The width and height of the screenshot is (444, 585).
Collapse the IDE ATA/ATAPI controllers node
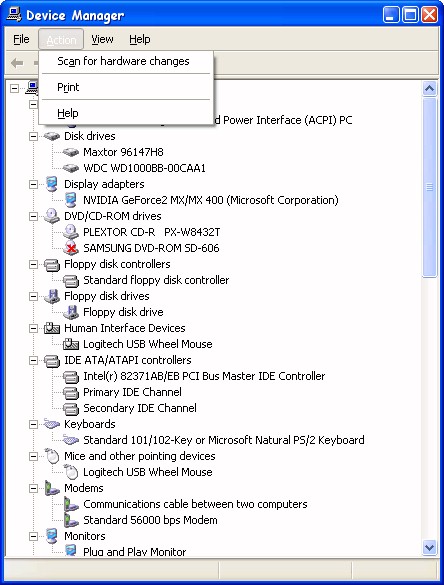(x=33, y=360)
